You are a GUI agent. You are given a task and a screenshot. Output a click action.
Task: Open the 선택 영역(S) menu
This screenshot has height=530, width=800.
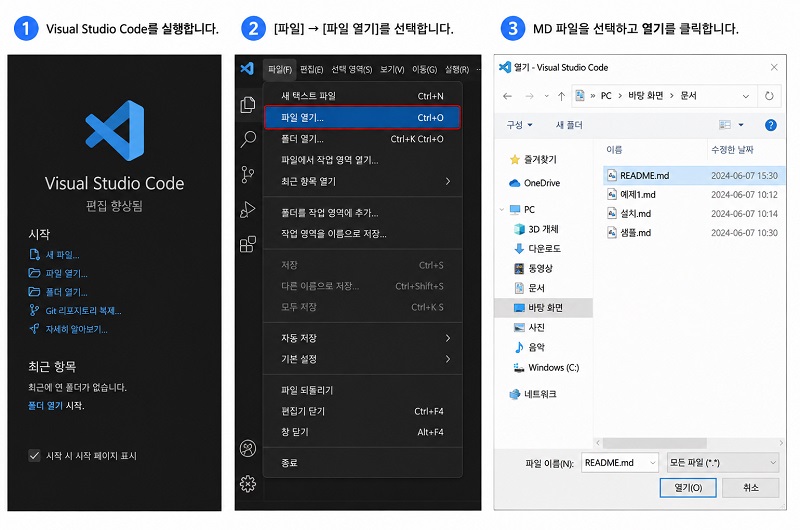tap(352, 69)
